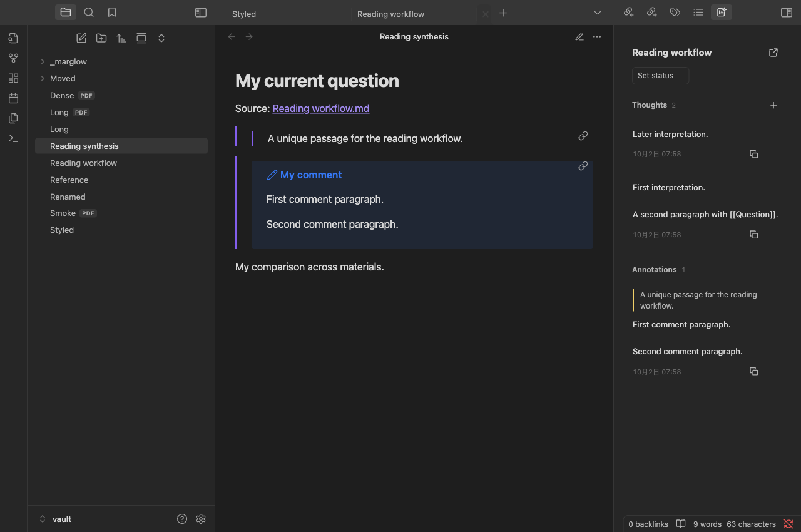Click the 9 words status entry

(x=708, y=524)
